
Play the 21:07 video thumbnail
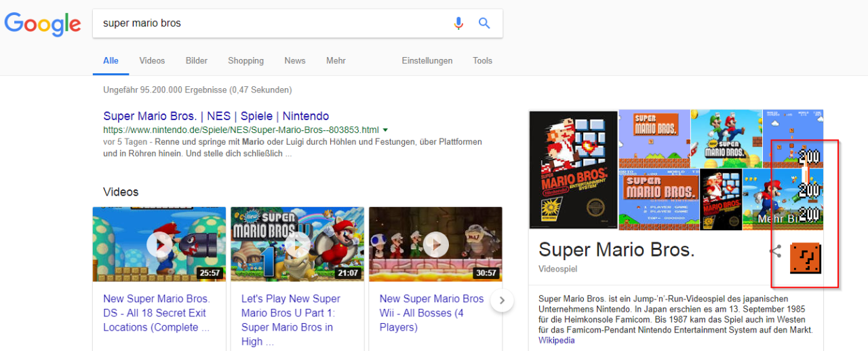[297, 244]
